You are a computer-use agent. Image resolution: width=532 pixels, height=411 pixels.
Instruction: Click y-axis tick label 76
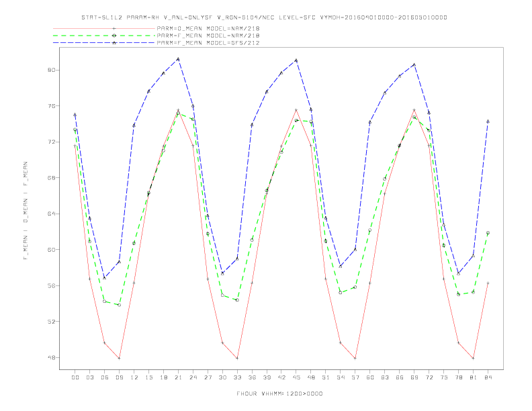click(52, 106)
